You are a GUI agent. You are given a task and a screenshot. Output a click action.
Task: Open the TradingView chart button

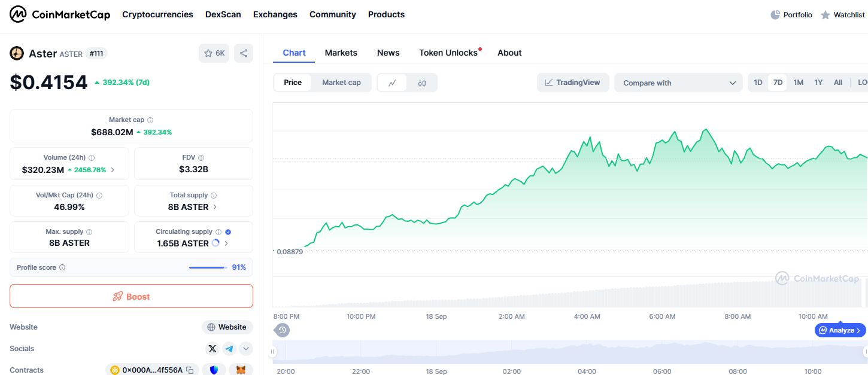[573, 83]
